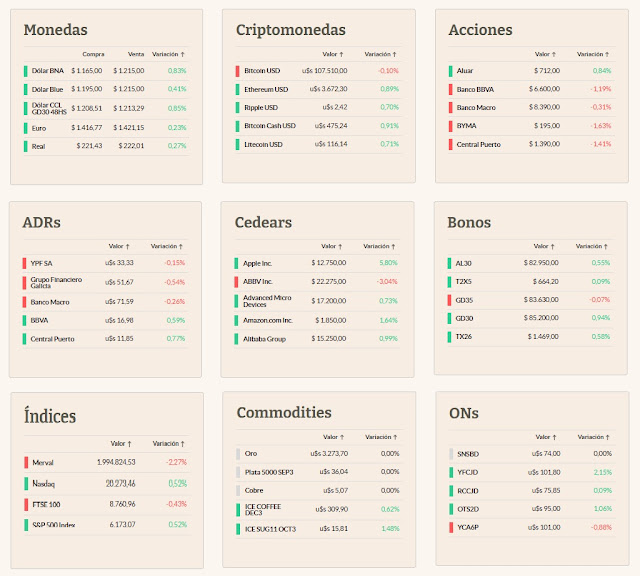
Task: Sort ADRs by Variación arrow
Action: 180,247
